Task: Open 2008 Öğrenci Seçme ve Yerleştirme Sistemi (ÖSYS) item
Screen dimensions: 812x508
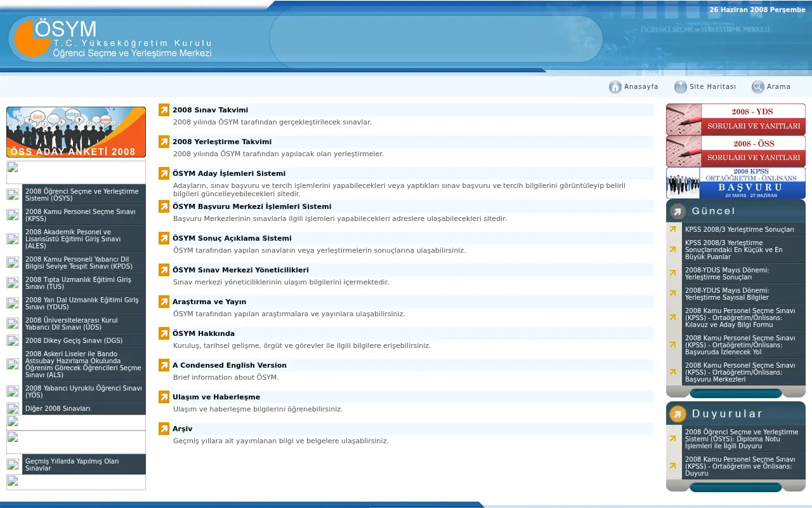Action: point(84,194)
